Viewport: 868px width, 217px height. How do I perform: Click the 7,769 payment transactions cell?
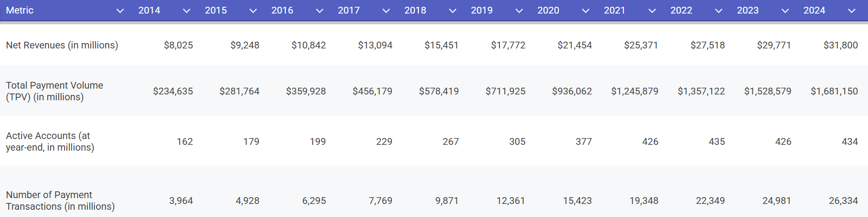pyautogui.click(x=380, y=201)
